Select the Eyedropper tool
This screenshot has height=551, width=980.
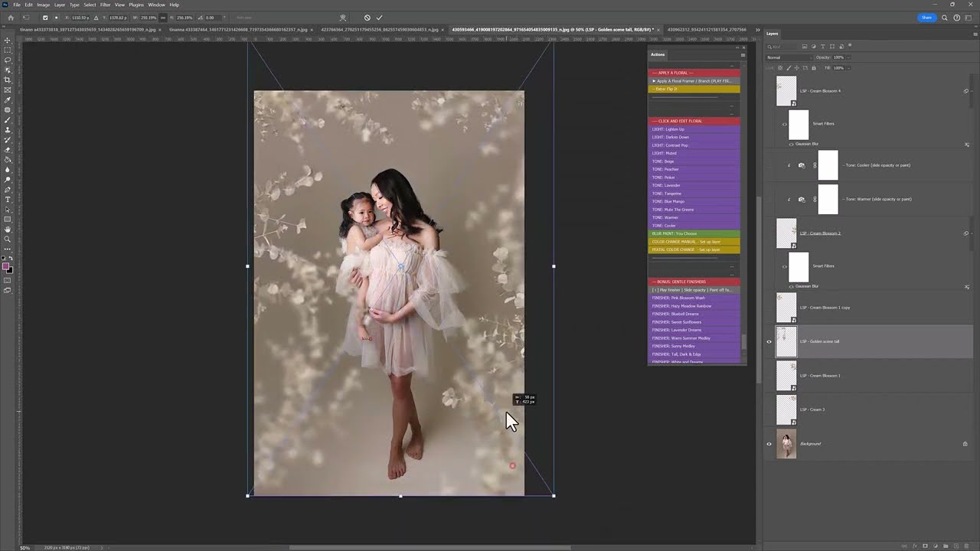8,100
